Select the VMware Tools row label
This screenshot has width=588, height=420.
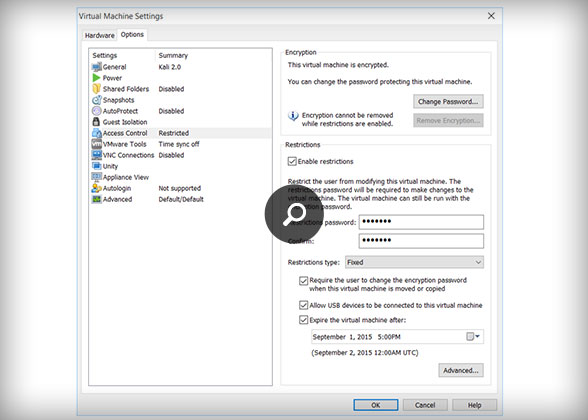point(124,144)
